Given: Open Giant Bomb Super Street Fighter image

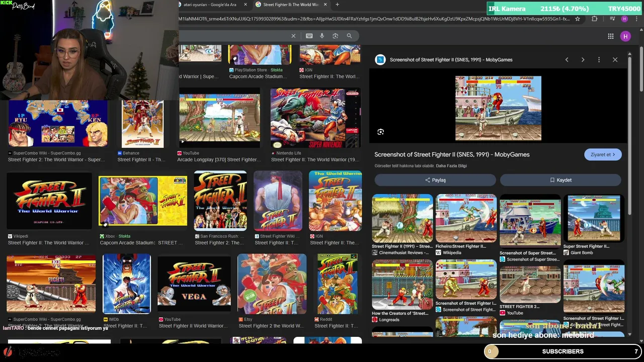Looking at the screenshot, I should tap(594, 218).
